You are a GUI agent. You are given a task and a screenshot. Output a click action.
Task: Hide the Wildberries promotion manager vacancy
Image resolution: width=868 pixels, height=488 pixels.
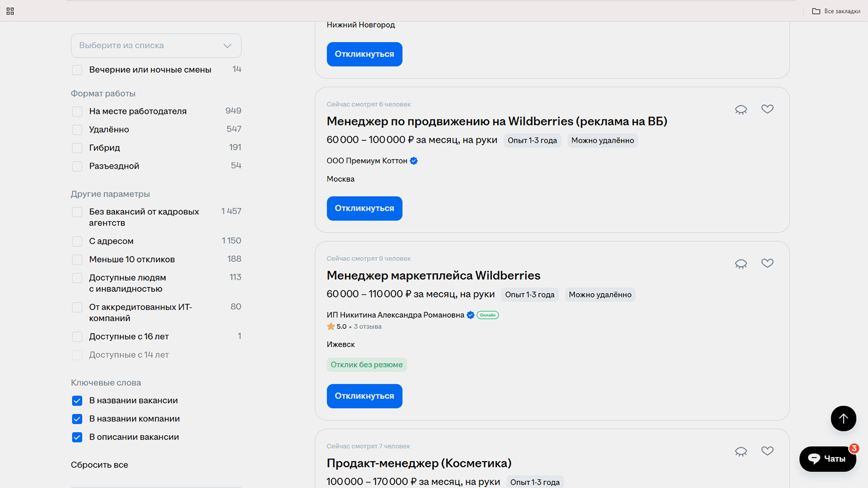(741, 109)
